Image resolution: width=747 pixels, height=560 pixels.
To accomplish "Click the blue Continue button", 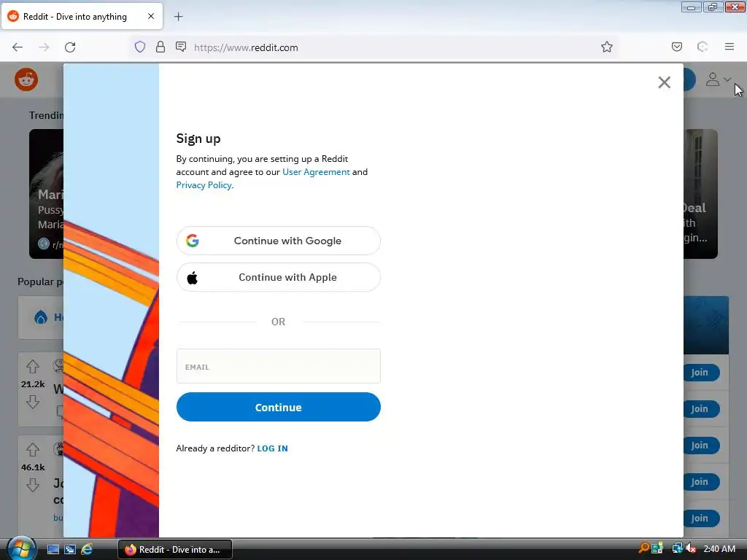I will pos(278,407).
